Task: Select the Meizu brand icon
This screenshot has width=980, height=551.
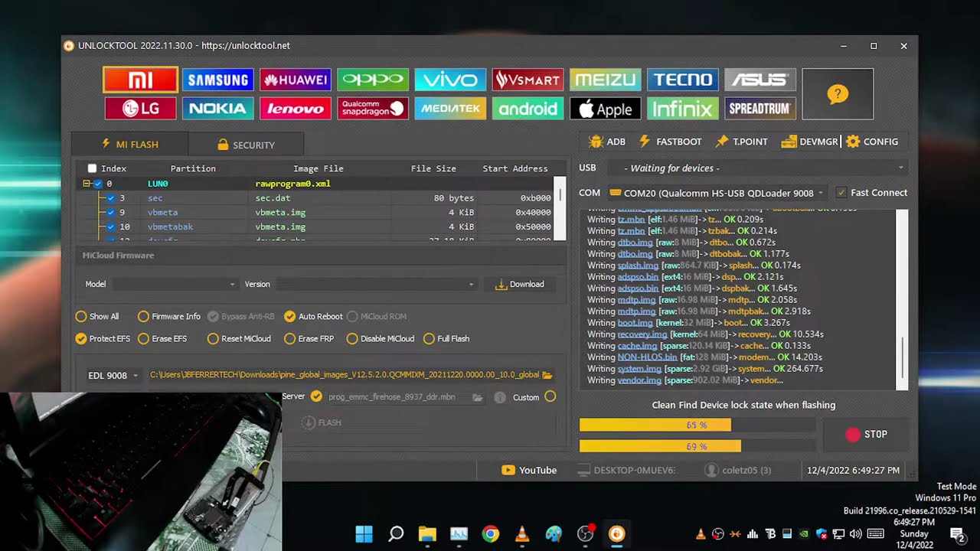Action: pos(606,80)
